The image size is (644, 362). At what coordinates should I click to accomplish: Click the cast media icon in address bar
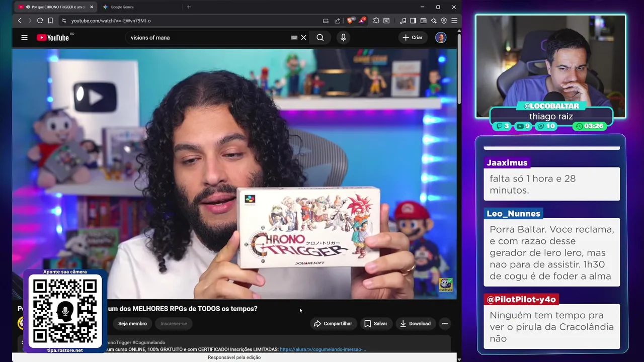click(x=326, y=21)
